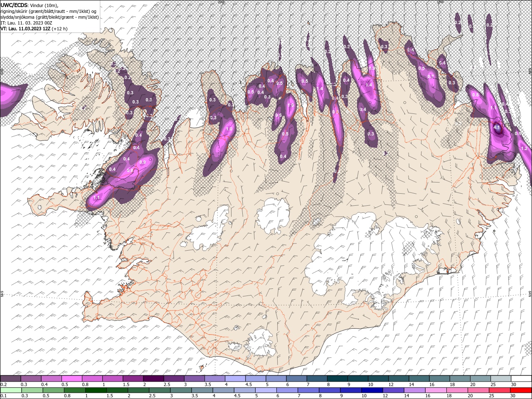Select snowfall scale swatch between 0.3 and 0.4
532x399 pixels.
(x=31, y=379)
